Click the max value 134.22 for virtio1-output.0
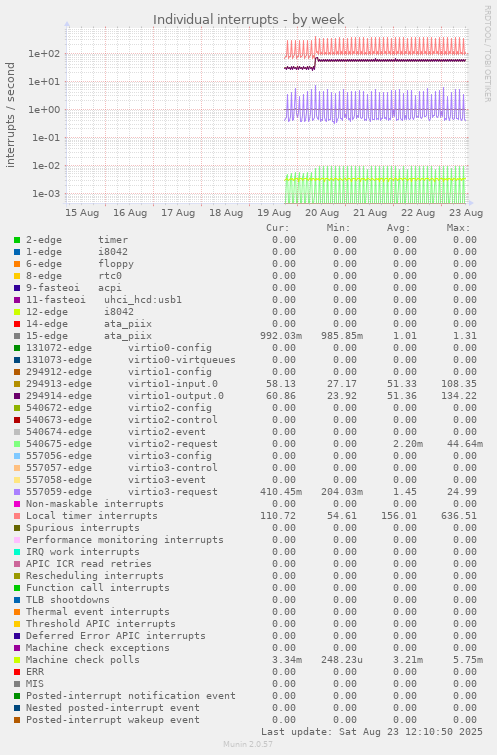Image resolution: width=497 pixels, height=755 pixels. 459,396
